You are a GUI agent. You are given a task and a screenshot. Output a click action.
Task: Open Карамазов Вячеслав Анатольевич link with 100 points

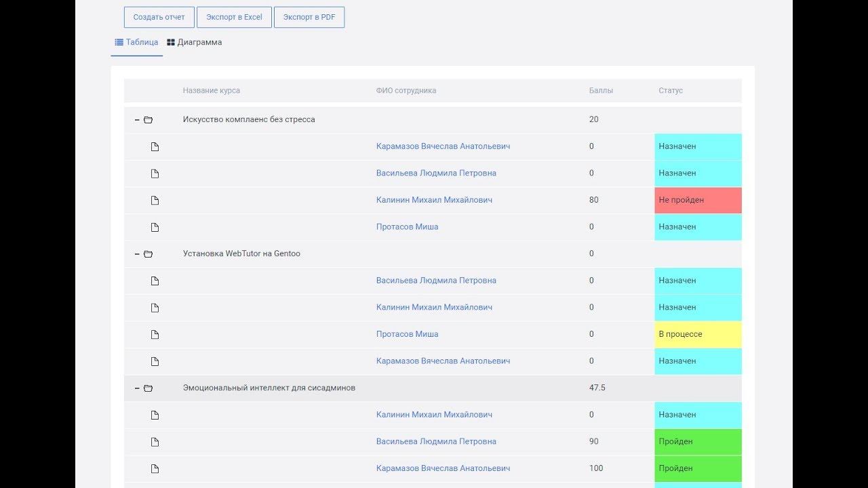443,468
